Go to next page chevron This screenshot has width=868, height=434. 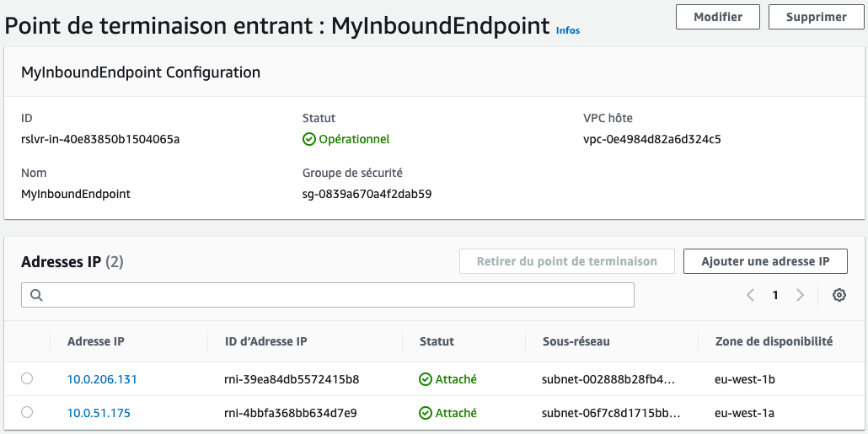(x=800, y=295)
